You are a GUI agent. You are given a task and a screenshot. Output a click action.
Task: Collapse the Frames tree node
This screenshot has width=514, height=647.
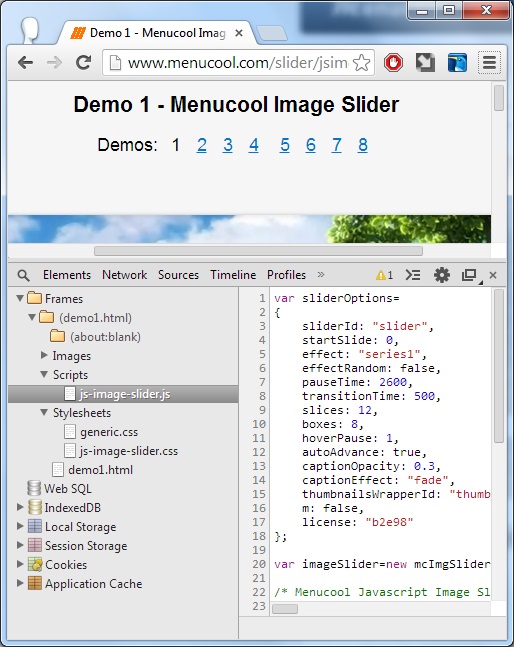[x=20, y=298]
